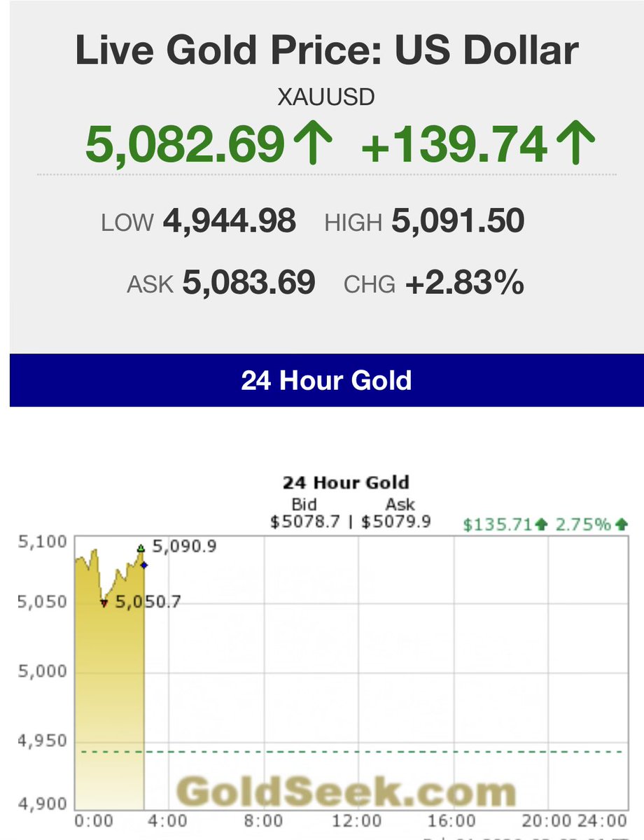Viewport: 644px width, 840px height.
Task: Click the 5,050 y-axis label
Action: point(41,602)
